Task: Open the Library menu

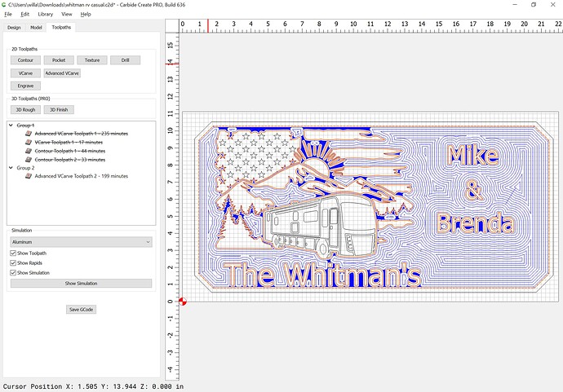Action: tap(45, 14)
